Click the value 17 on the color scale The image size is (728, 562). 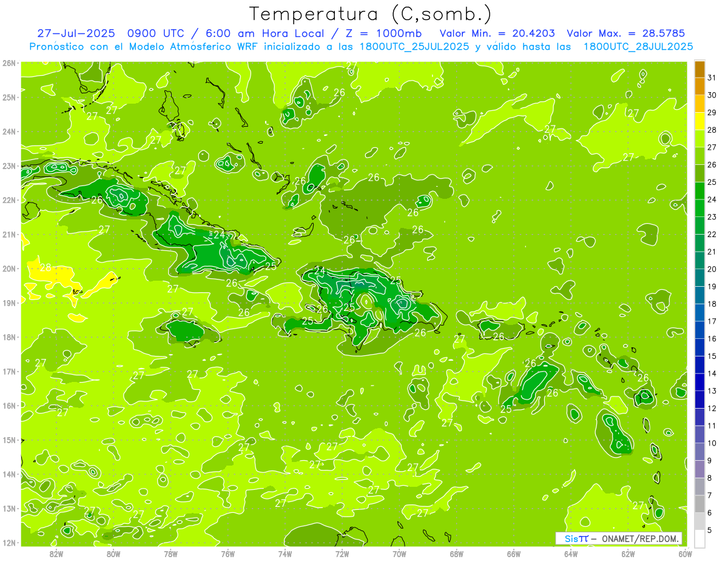point(712,321)
